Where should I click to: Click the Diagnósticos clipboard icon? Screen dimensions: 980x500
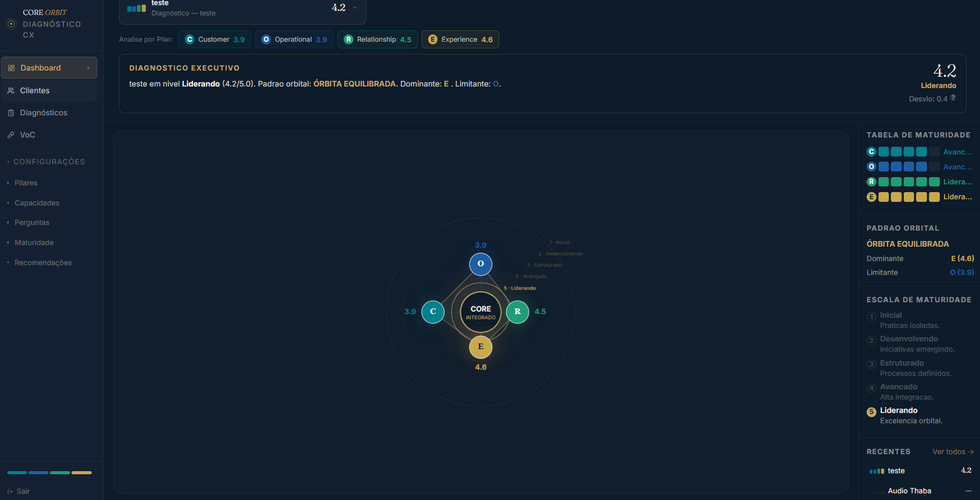[x=11, y=113]
